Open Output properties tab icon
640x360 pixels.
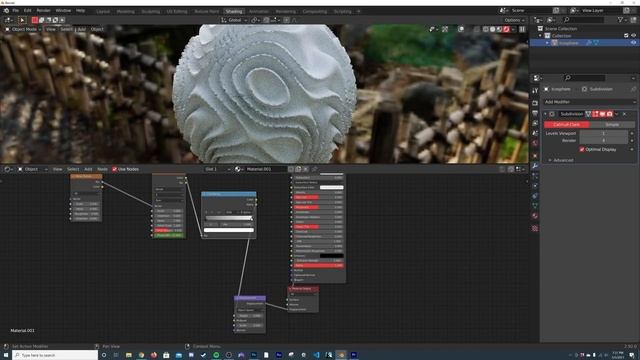[535, 113]
